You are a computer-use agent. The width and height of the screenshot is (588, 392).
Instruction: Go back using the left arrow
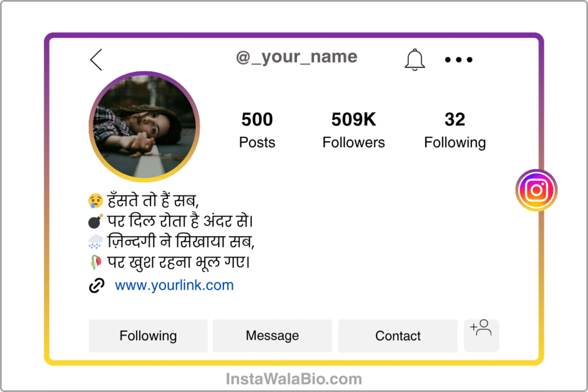point(96,60)
